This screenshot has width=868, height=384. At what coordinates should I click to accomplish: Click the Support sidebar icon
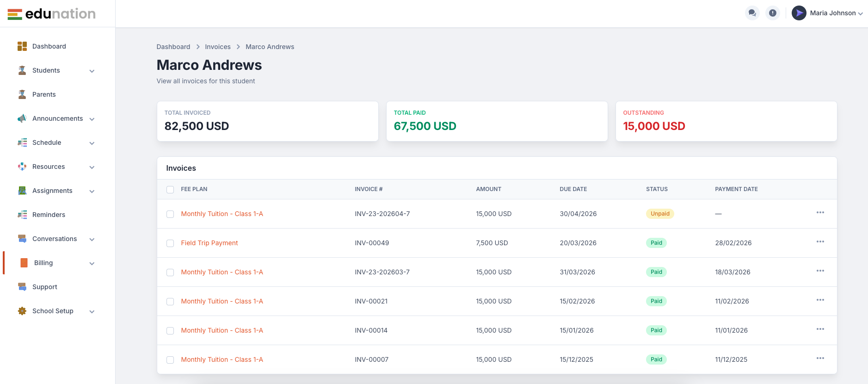(x=22, y=287)
